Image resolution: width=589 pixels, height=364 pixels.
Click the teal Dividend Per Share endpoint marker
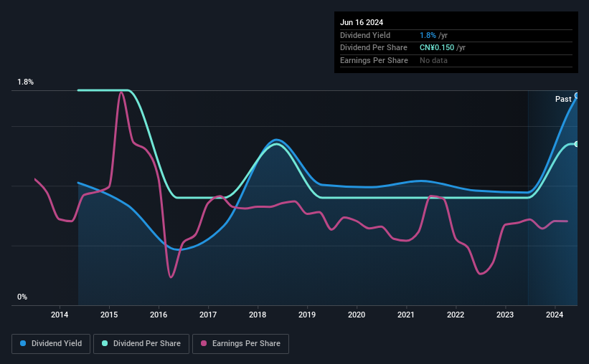(x=577, y=144)
